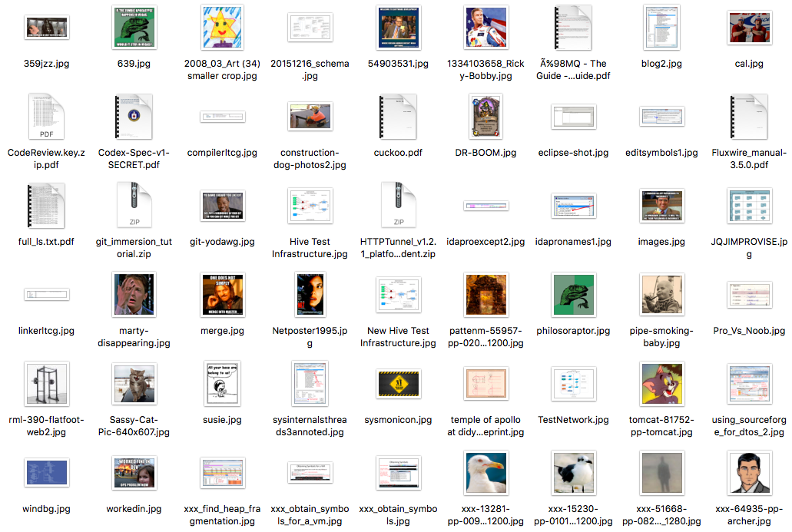
Task: Select the susie.jpg comic icon
Action: (222, 384)
